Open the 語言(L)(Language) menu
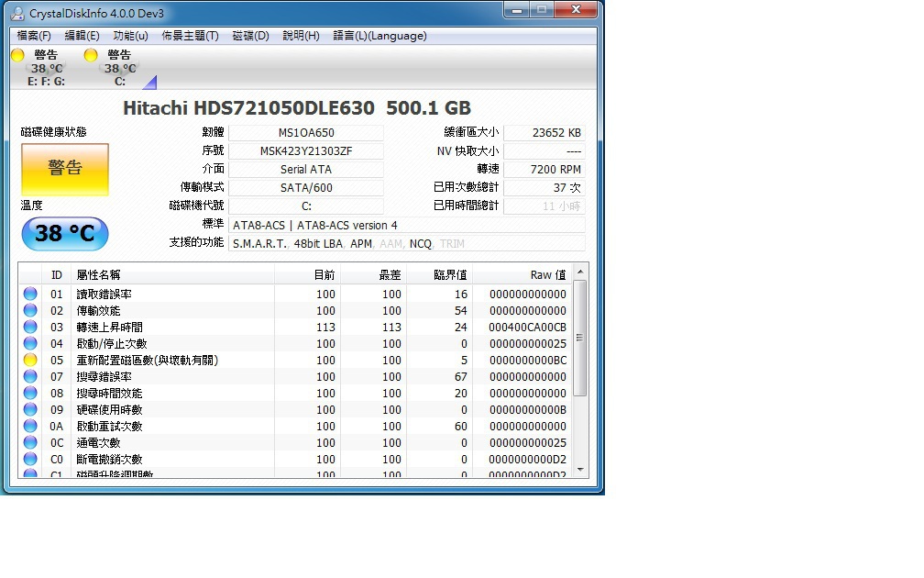The height and width of the screenshot is (578, 924). pyautogui.click(x=379, y=36)
